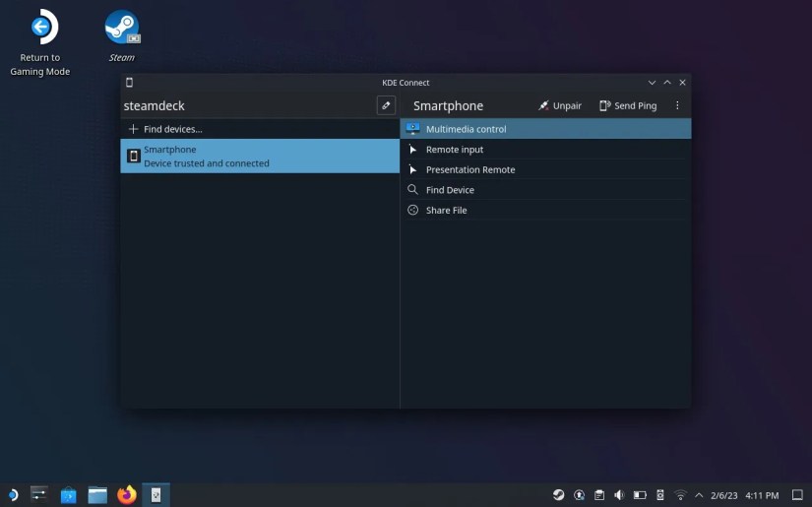Click the show desktop button in the taskbar
The width and height of the screenshot is (812, 507).
797,495
